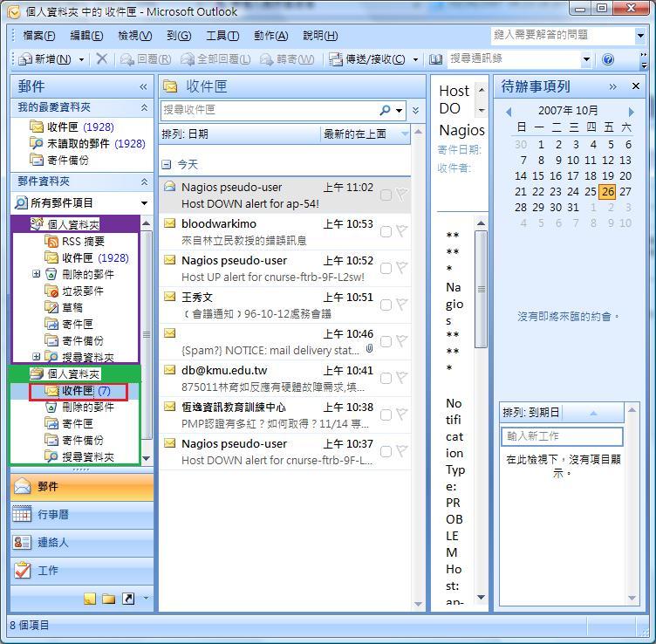656x644 pixels.
Task: Click the Send/Receive toolbar button
Action: click(366, 59)
